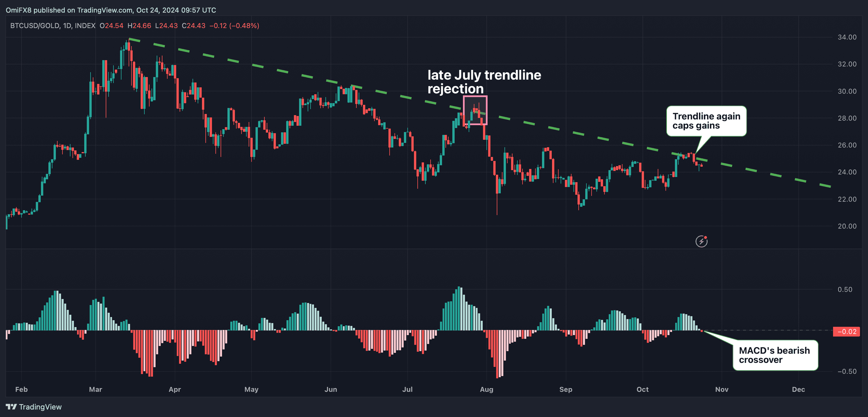Click the 28.00 price axis label
The image size is (868, 417).
(847, 118)
